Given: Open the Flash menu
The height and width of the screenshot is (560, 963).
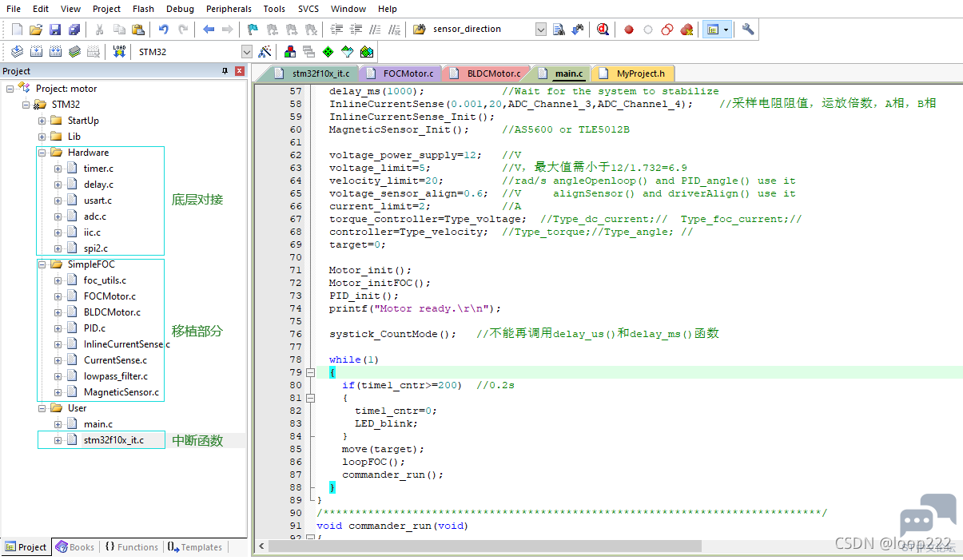Looking at the screenshot, I should 144,9.
